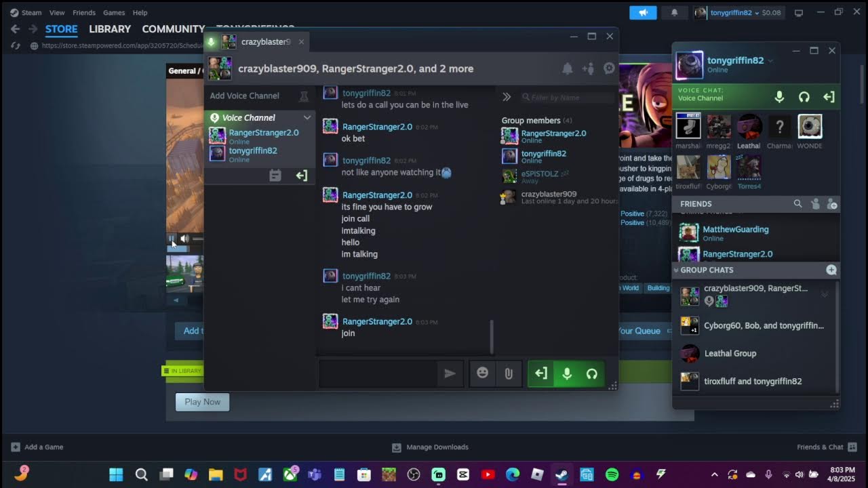Click Add a Game
868x488 pixels.
37,447
